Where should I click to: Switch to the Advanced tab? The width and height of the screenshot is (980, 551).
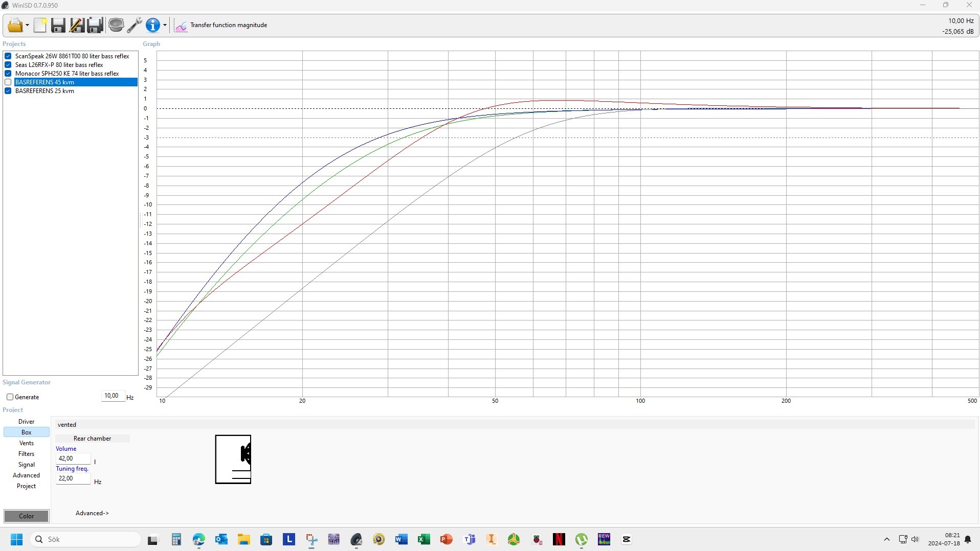pos(27,475)
